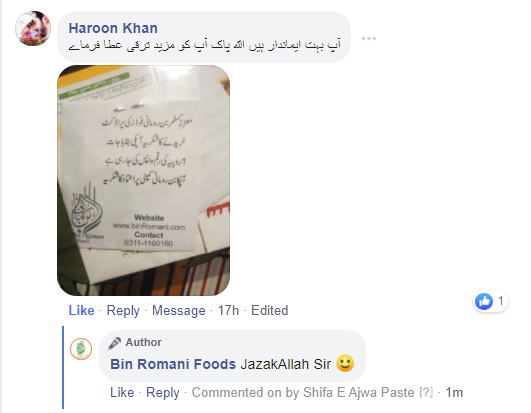Click the 1m timestamp on the reply
Screen dimensions: 531x413
point(454,392)
